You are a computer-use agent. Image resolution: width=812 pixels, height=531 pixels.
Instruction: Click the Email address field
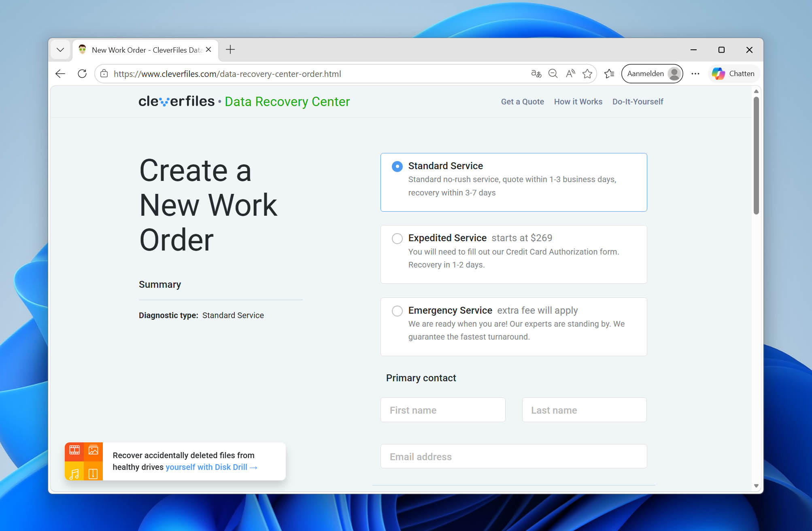click(514, 457)
